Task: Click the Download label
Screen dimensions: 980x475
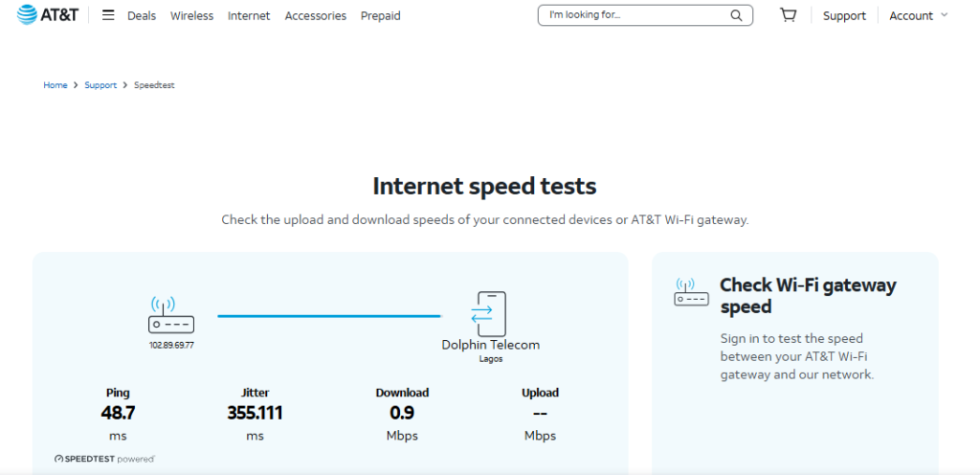Action: click(x=402, y=393)
